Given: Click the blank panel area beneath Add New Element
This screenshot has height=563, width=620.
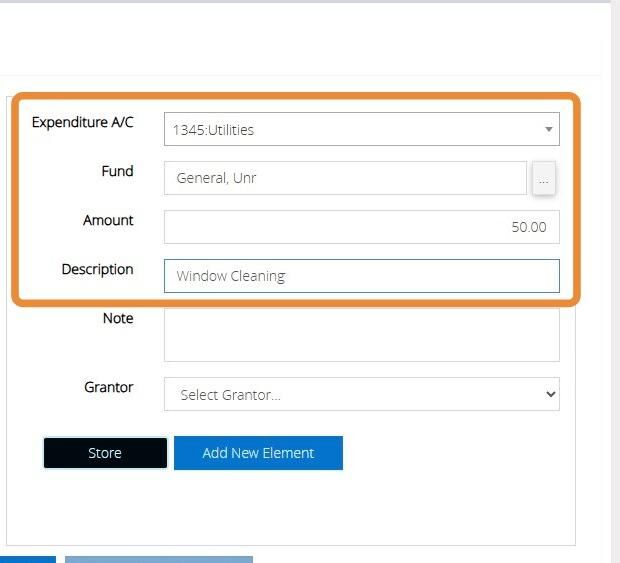Looking at the screenshot, I should (291, 508).
